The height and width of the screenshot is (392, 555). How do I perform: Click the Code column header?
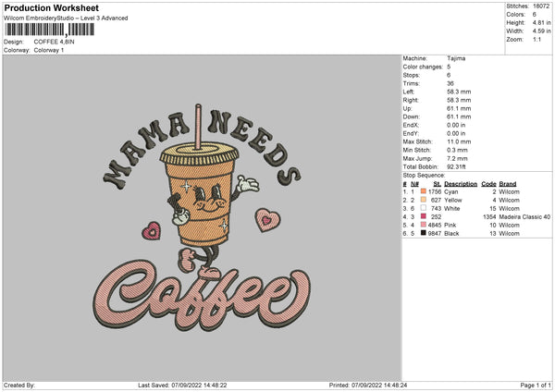coord(488,183)
